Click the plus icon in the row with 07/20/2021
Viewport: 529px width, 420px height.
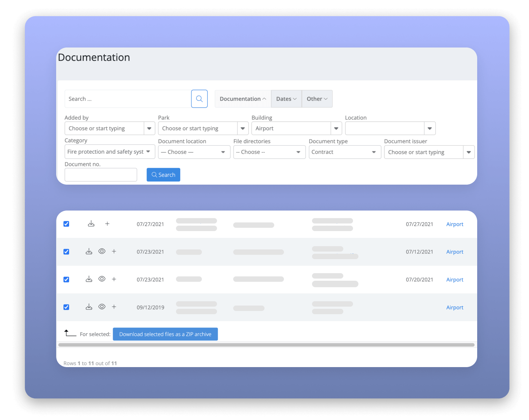(x=114, y=279)
